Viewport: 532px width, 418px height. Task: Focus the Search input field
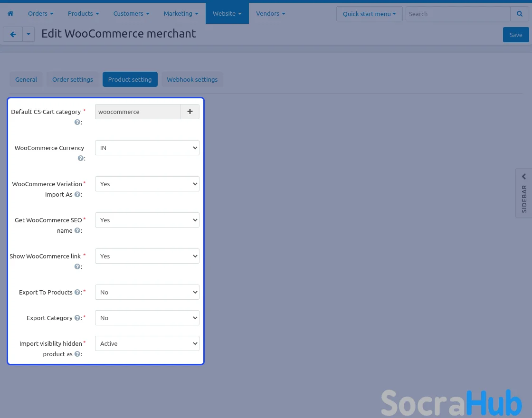pyautogui.click(x=458, y=14)
